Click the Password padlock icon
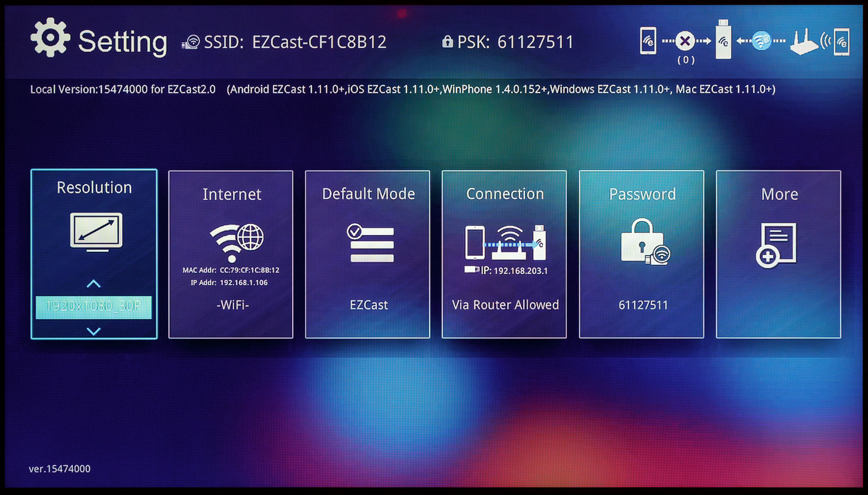This screenshot has height=495, width=868. (645, 242)
